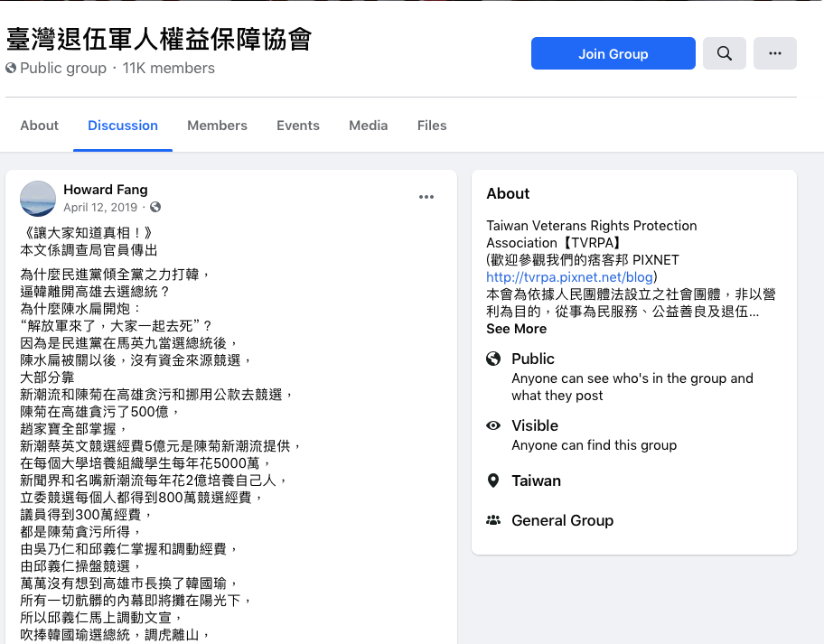Select the Discussion tab
824x644 pixels.
123,126
